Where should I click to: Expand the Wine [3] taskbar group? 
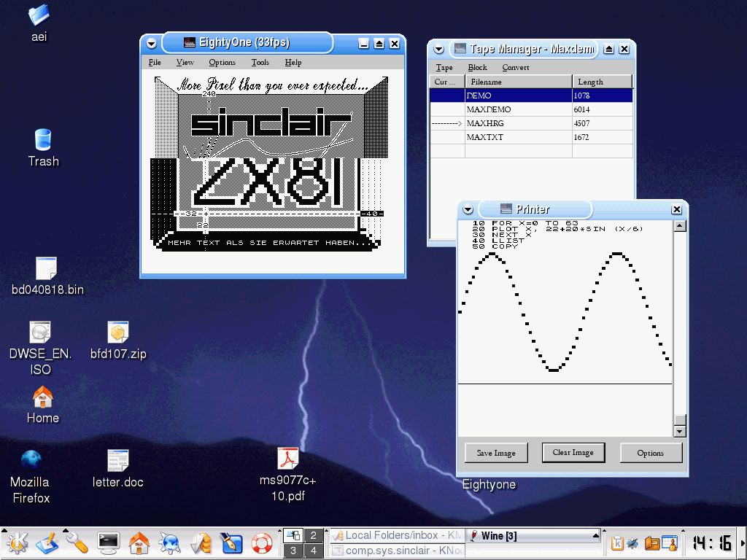[595, 536]
